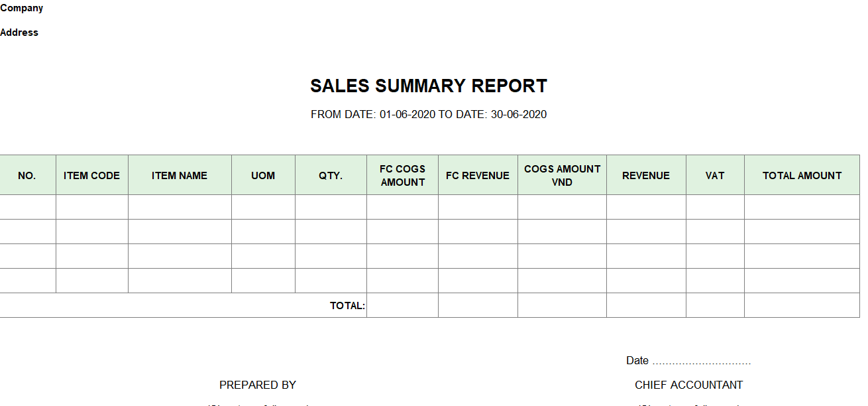Click the first empty cell under ITEM CODE
Screen dimensions: 868x406
pyautogui.click(x=92, y=207)
